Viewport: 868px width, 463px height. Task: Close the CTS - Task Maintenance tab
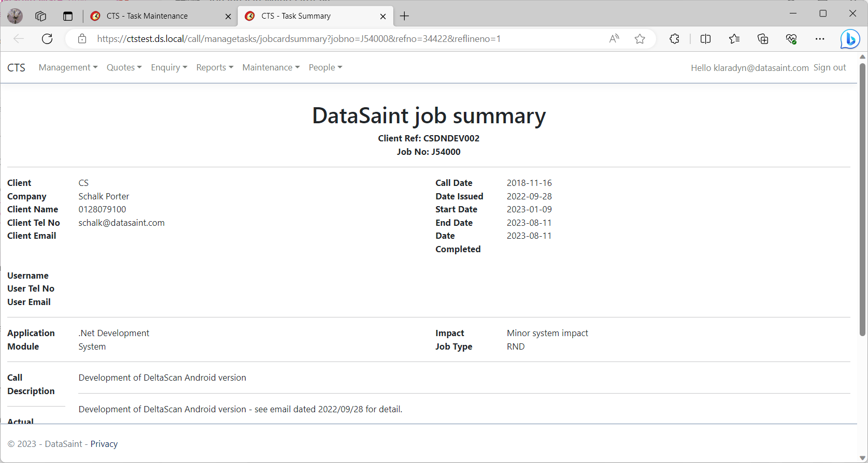coord(228,17)
